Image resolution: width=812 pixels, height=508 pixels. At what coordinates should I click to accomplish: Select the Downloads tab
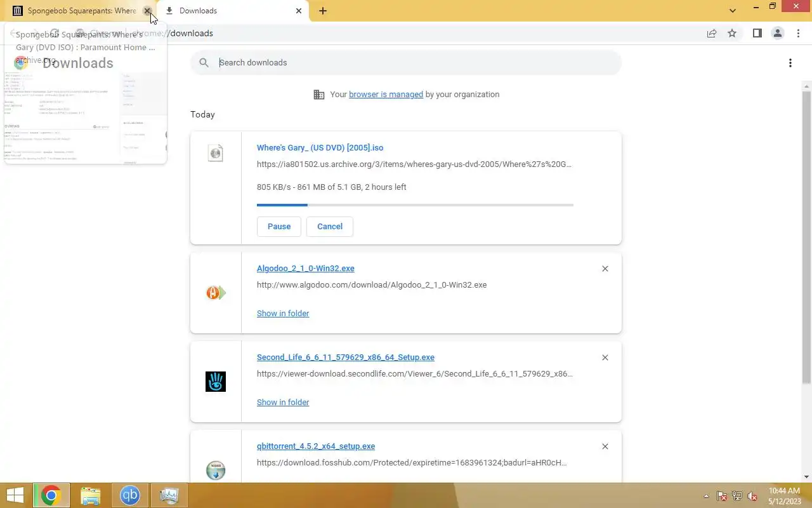[x=233, y=11]
